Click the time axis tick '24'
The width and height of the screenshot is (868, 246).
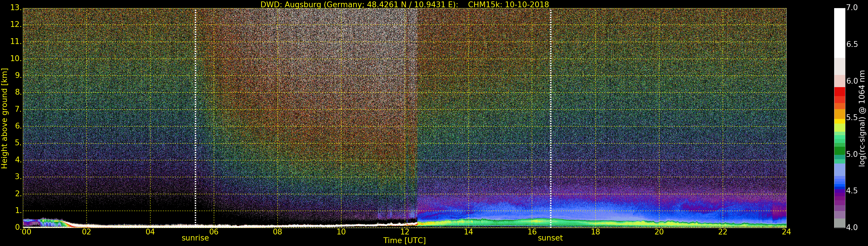[x=786, y=232]
